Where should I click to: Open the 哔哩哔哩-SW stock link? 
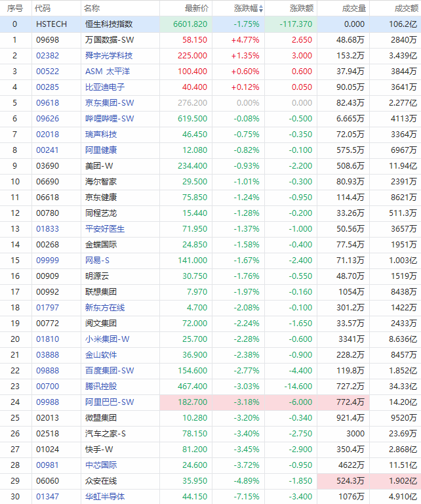110,119
